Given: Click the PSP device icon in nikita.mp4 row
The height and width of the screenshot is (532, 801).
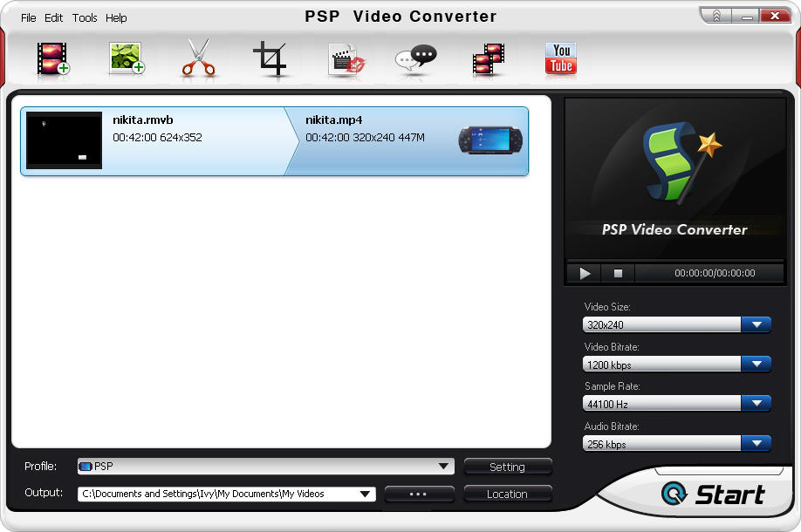Looking at the screenshot, I should point(490,140).
